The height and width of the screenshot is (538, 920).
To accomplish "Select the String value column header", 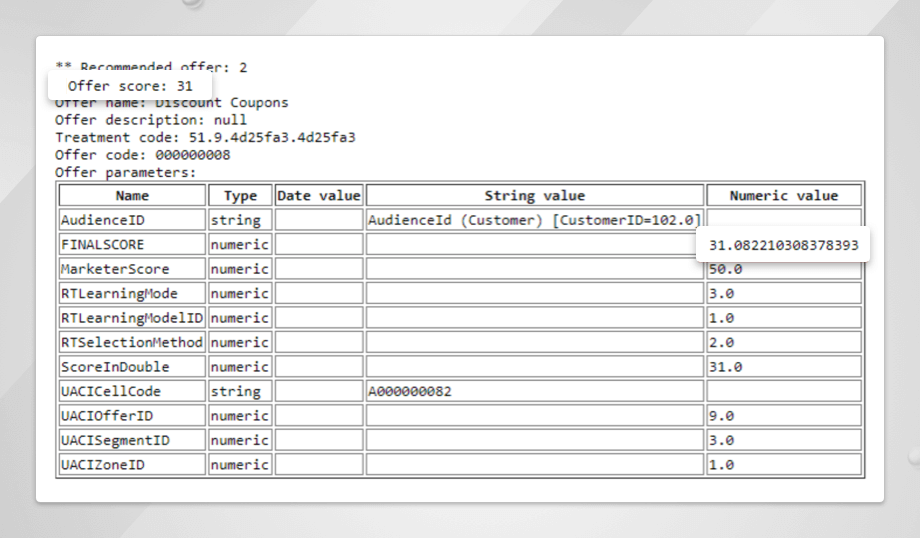I will (535, 195).
